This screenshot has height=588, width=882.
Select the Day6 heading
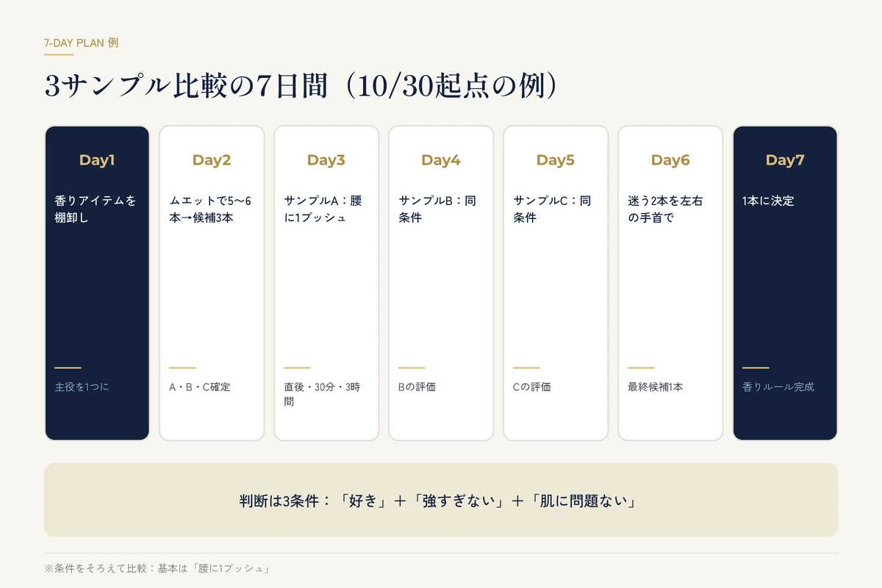pyautogui.click(x=670, y=160)
